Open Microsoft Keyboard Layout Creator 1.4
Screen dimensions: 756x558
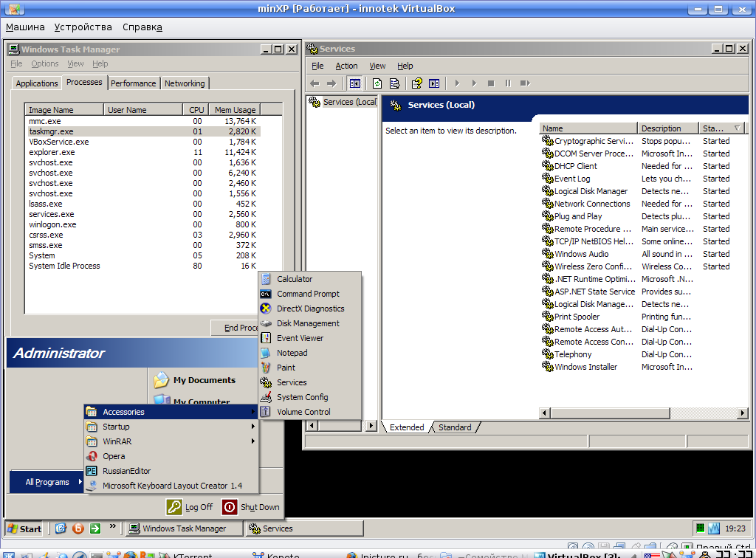[x=172, y=486]
